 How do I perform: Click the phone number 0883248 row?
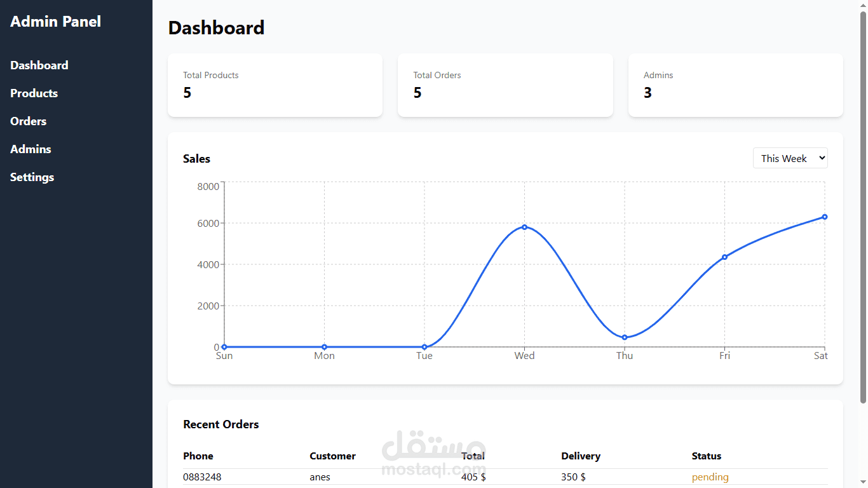point(505,477)
